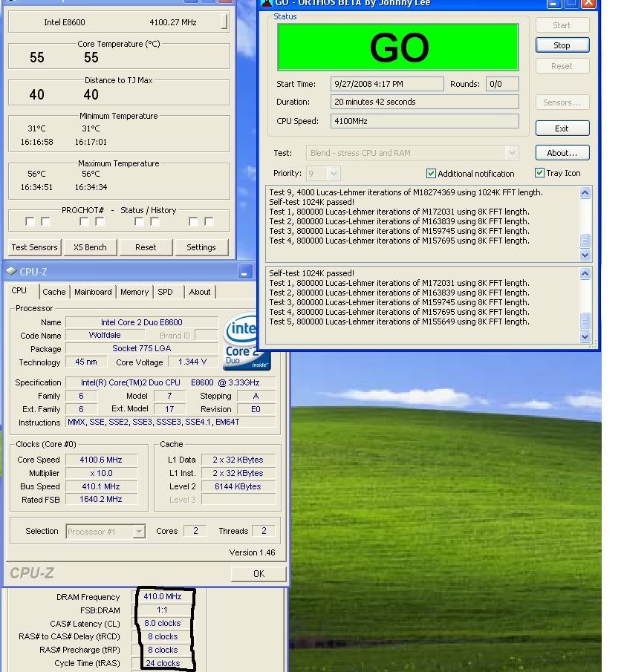The image size is (624, 672).
Task: Open the Test type dropdown in ORTHOS
Action: [511, 153]
